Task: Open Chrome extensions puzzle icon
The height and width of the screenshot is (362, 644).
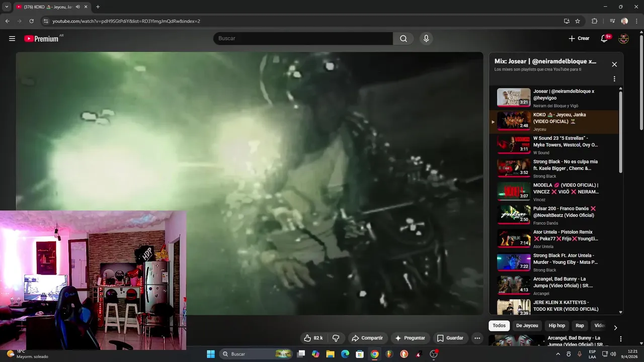Action: [595, 21]
